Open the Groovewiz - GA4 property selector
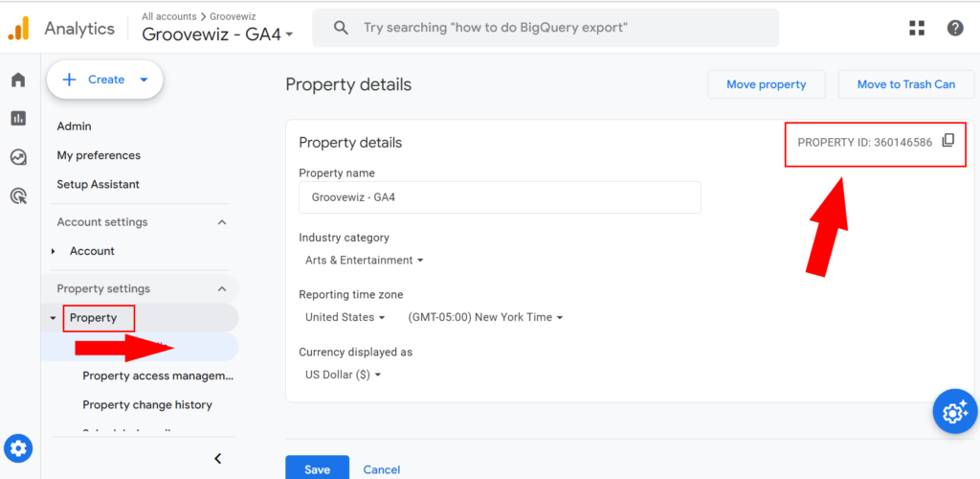 (217, 34)
